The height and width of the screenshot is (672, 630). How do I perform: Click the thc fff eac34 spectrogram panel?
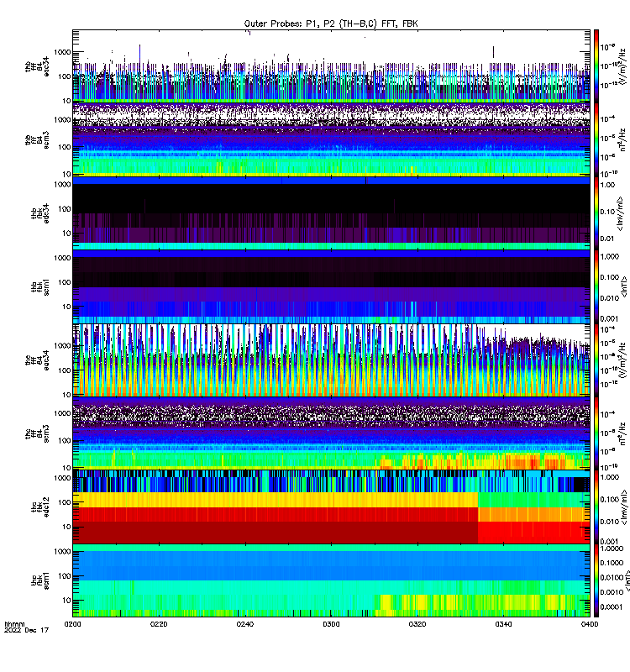(x=331, y=360)
